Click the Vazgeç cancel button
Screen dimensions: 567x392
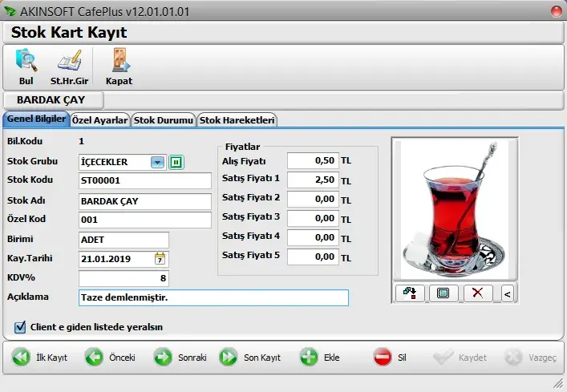point(530,358)
